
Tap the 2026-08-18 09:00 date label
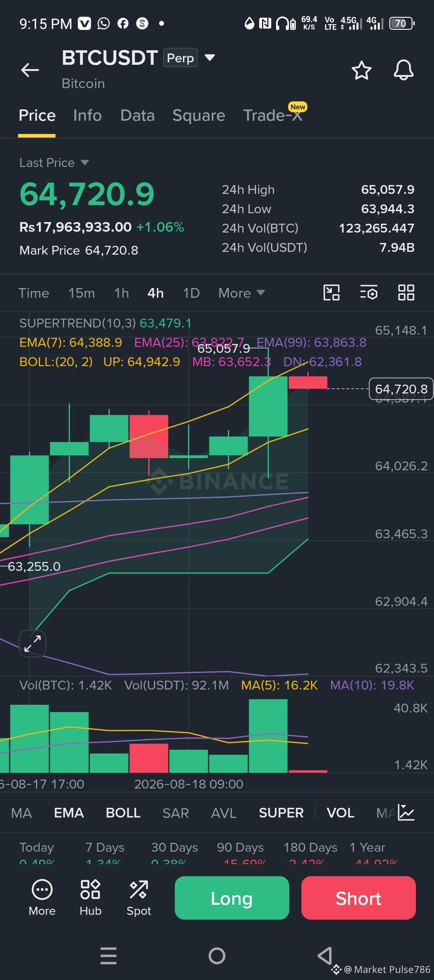(x=188, y=784)
